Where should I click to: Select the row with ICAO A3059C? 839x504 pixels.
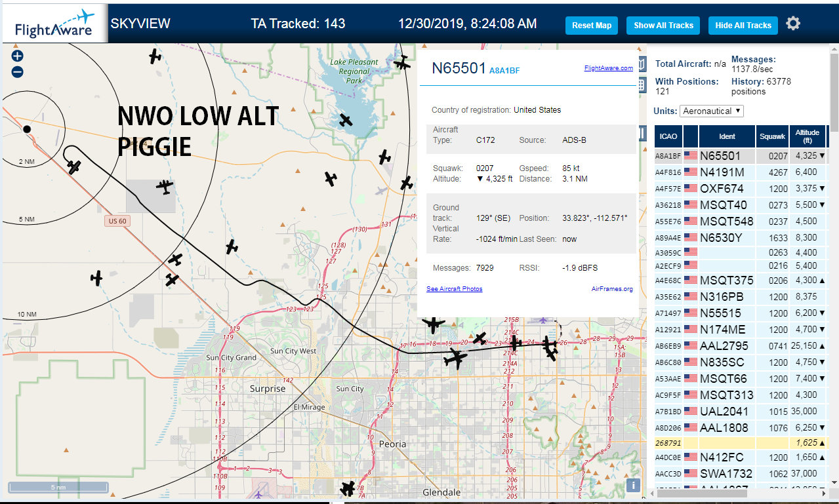[741, 252]
